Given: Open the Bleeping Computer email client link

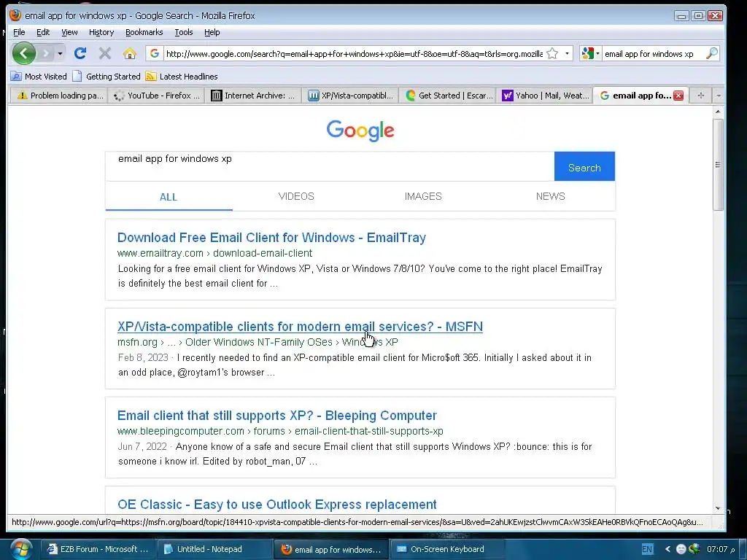Looking at the screenshot, I should pos(276,416).
